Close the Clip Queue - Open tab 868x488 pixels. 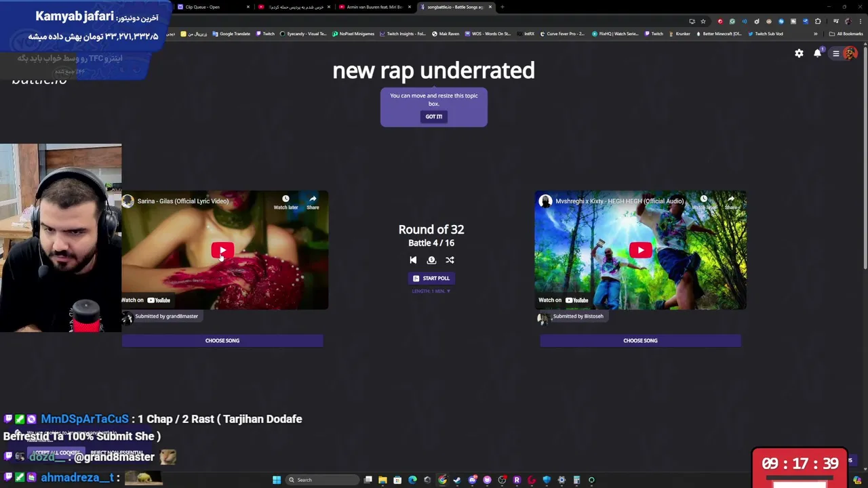pyautogui.click(x=248, y=7)
